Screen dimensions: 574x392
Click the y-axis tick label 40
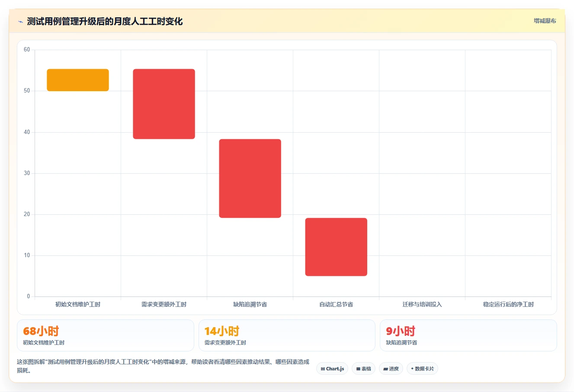tap(27, 132)
